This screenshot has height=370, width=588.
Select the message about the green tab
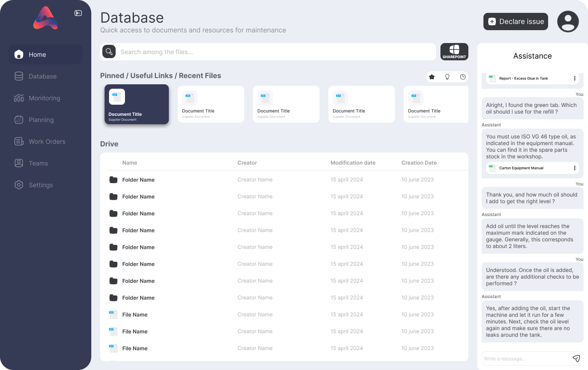(533, 109)
